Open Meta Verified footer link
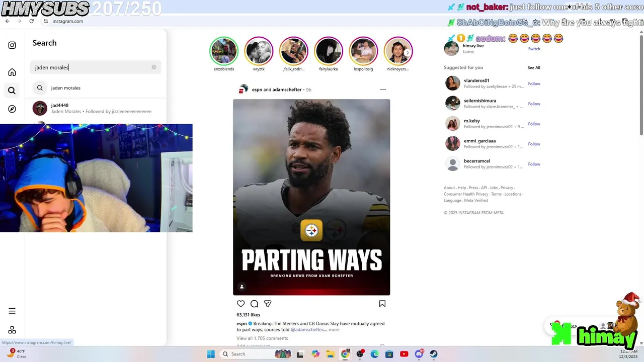The width and height of the screenshot is (644, 362). point(476,200)
